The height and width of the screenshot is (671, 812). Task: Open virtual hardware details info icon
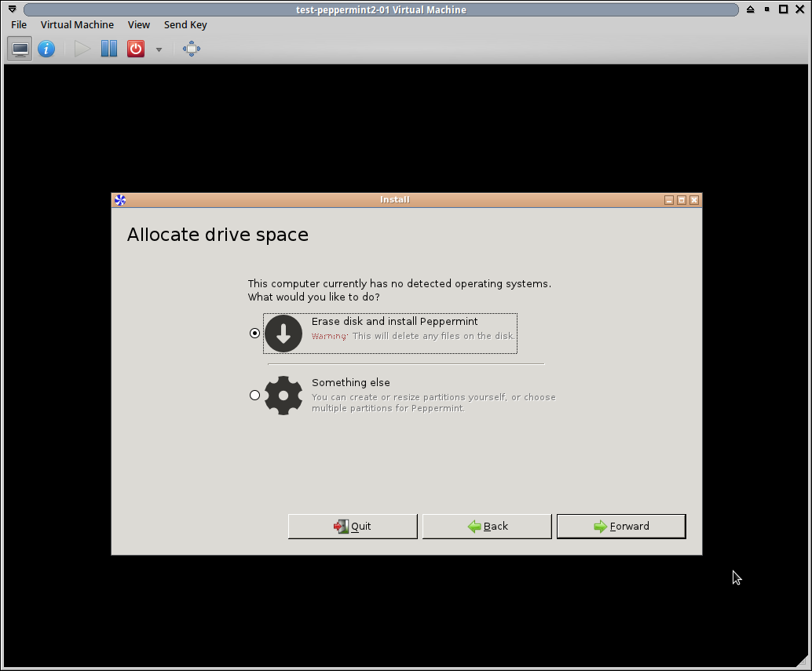46,49
